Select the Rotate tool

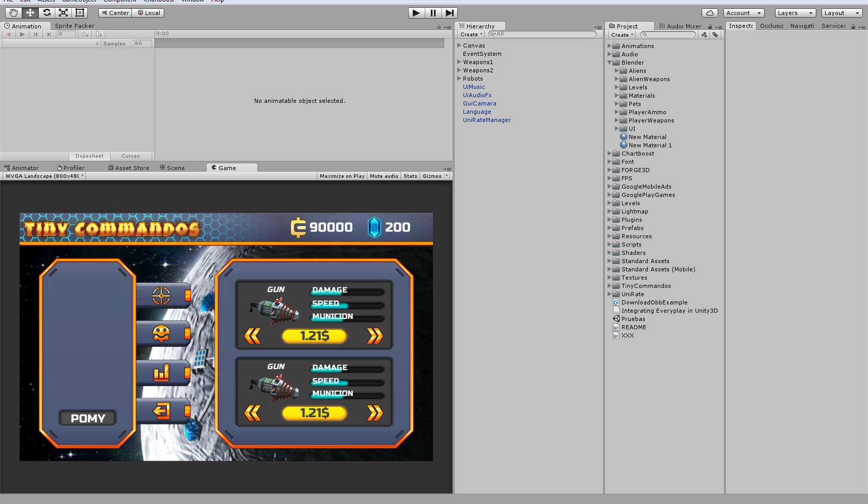click(x=47, y=13)
